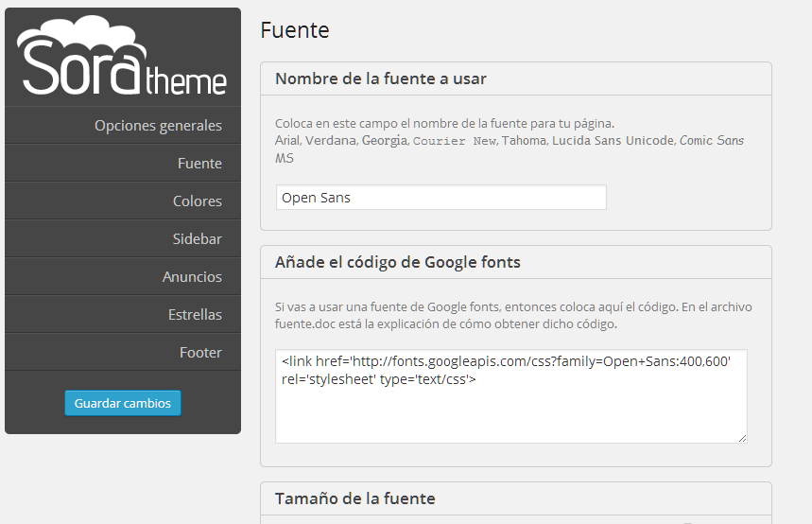812x524 pixels.
Task: Grab the textarea resize handle
Action: pyautogui.click(x=743, y=439)
